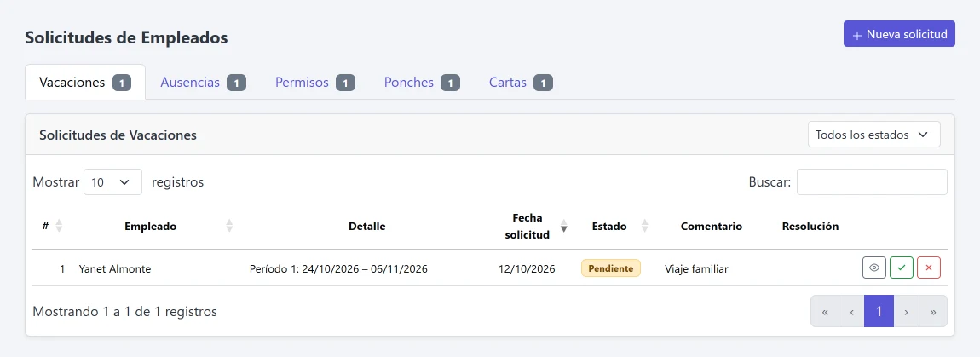Viewport: 980px width, 357px height.
Task: Click the Detalle column header
Action: pos(367,227)
